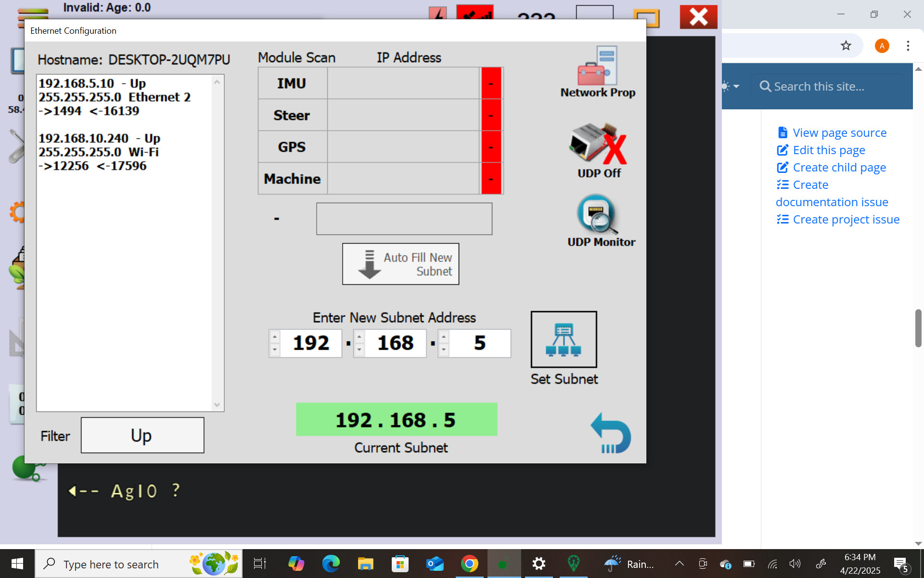
Task: Click the red X close AgIO button
Action: click(x=698, y=17)
